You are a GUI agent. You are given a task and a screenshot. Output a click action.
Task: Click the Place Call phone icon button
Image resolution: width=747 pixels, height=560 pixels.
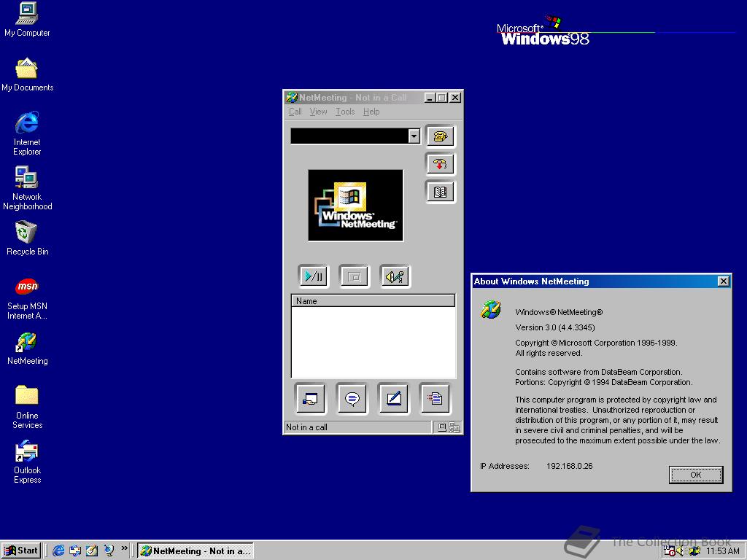coord(440,136)
